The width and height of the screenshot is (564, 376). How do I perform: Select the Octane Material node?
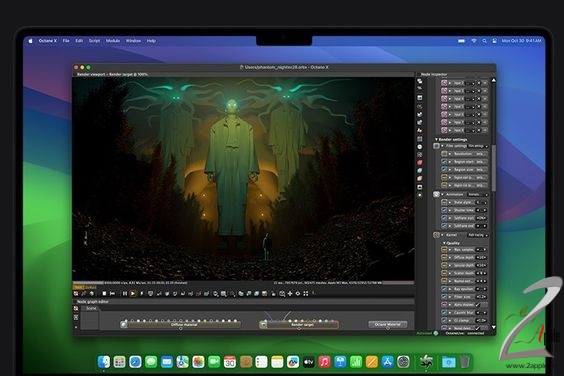click(x=388, y=324)
